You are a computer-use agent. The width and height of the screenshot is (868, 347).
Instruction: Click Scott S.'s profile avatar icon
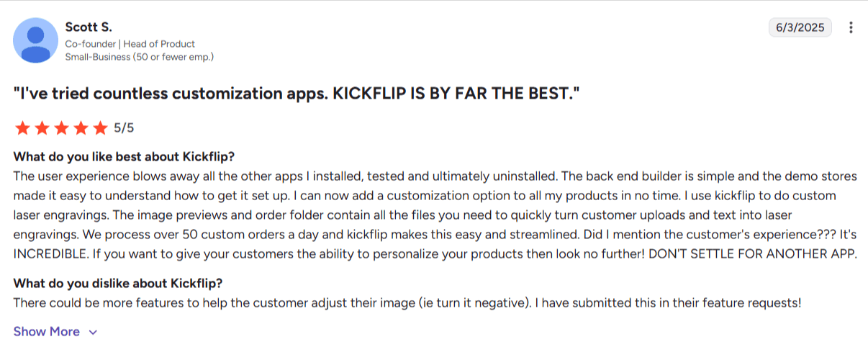[x=37, y=40]
